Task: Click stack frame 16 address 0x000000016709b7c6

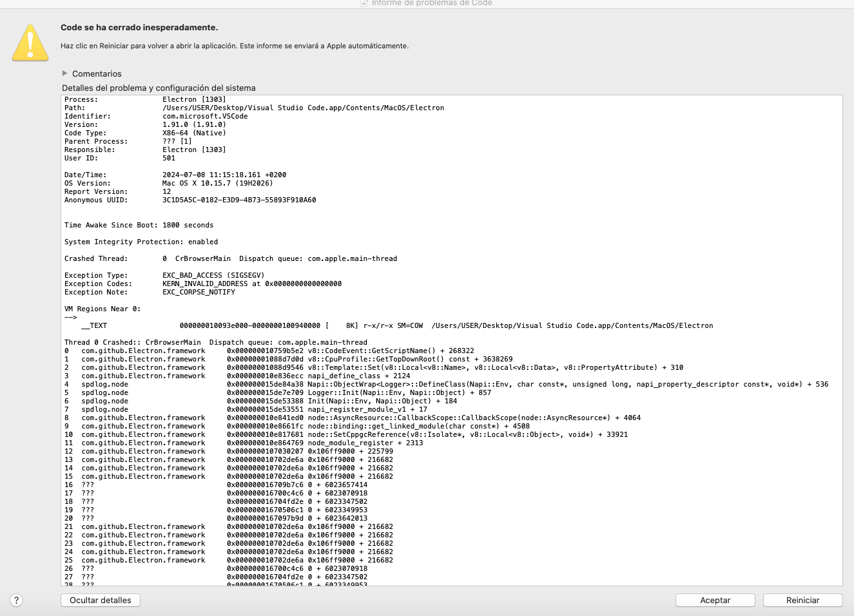Action: click(x=265, y=485)
